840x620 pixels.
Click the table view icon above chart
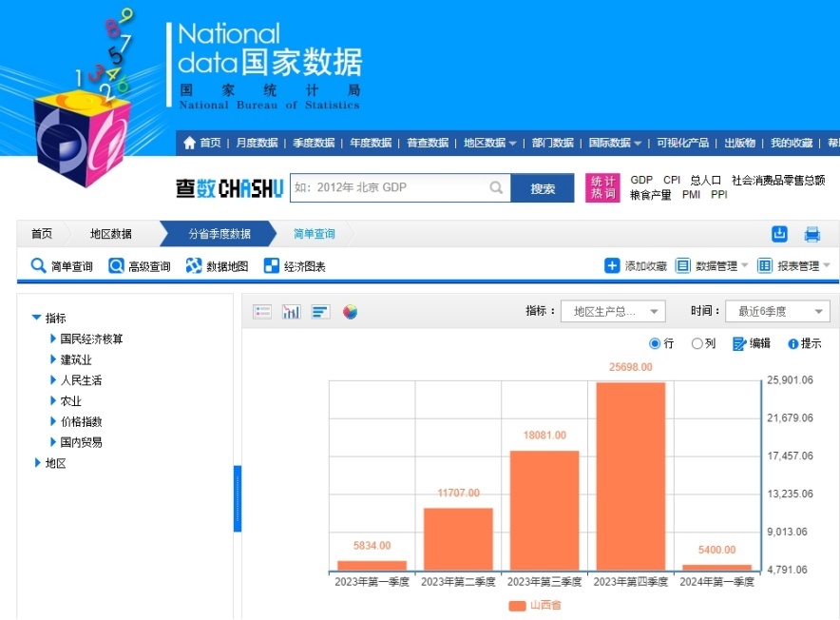263,312
